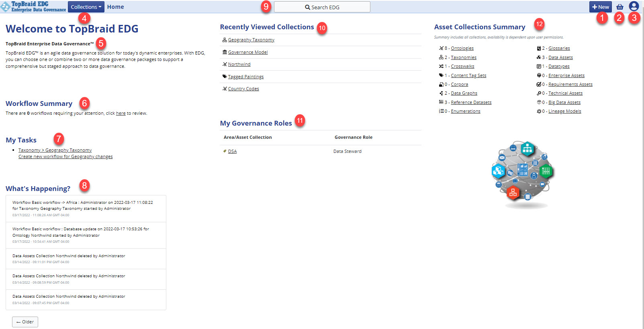Screen dimensions: 644x329
Task: Open the DSA governance area link
Action: click(232, 152)
